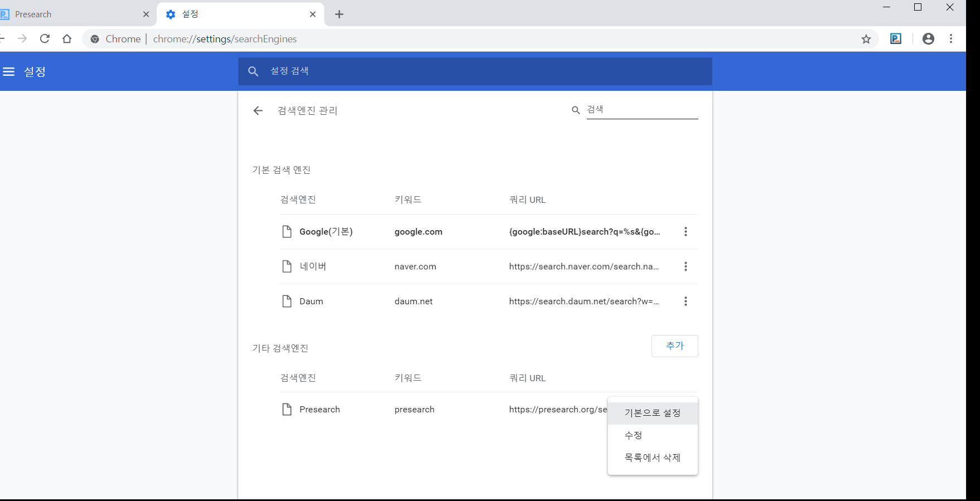Image resolution: width=980 pixels, height=501 pixels.
Task: Choose 목록에서 삭제 from the context menu
Action: [x=653, y=458]
